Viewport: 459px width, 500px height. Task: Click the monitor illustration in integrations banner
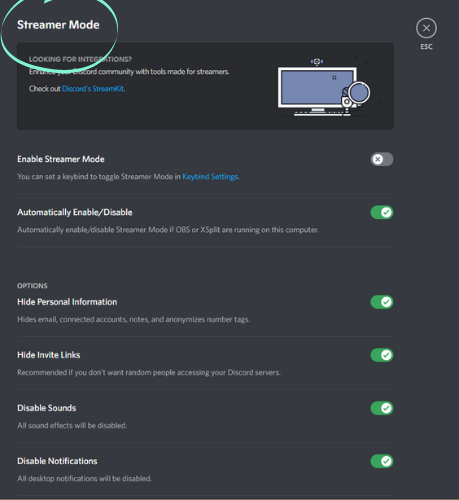coord(317,87)
